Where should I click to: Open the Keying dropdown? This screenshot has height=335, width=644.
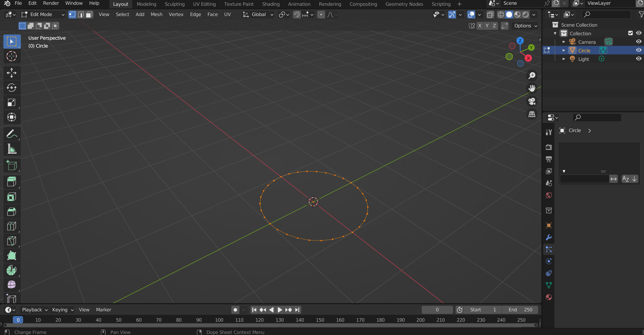[63, 310]
